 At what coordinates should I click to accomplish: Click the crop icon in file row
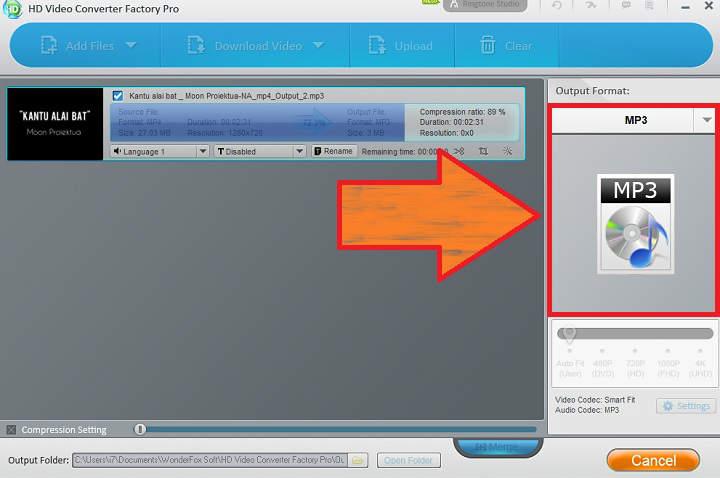pos(483,151)
